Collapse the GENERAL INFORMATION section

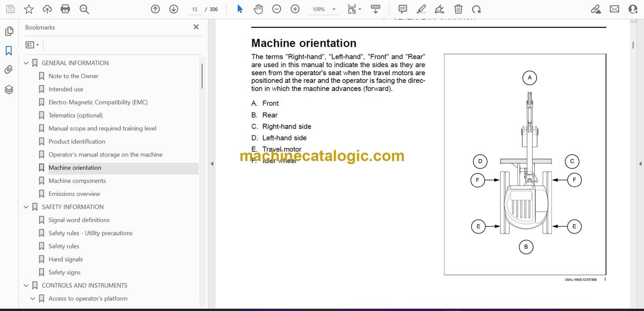tap(26, 63)
